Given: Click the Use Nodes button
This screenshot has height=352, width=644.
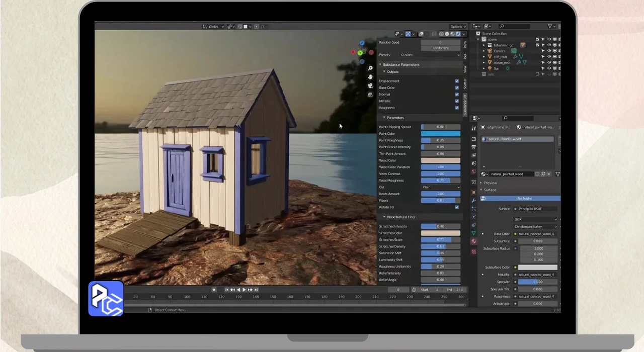Looking at the screenshot, I should (x=523, y=199).
